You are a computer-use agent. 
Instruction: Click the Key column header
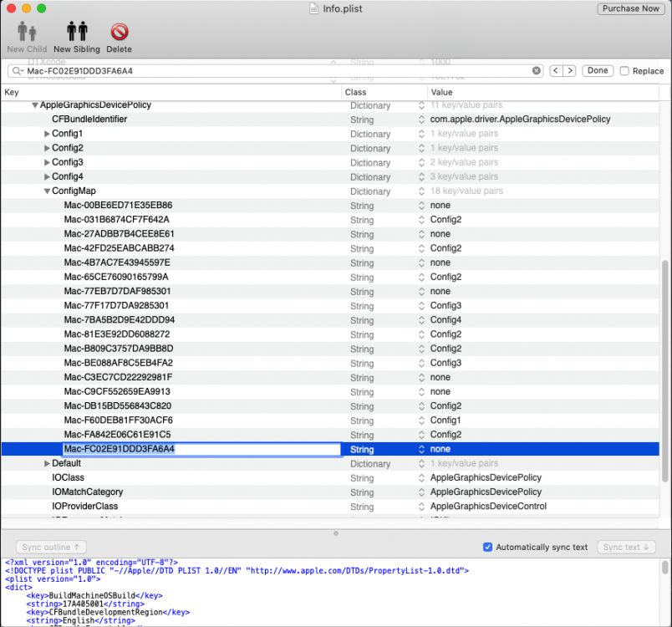click(171, 92)
